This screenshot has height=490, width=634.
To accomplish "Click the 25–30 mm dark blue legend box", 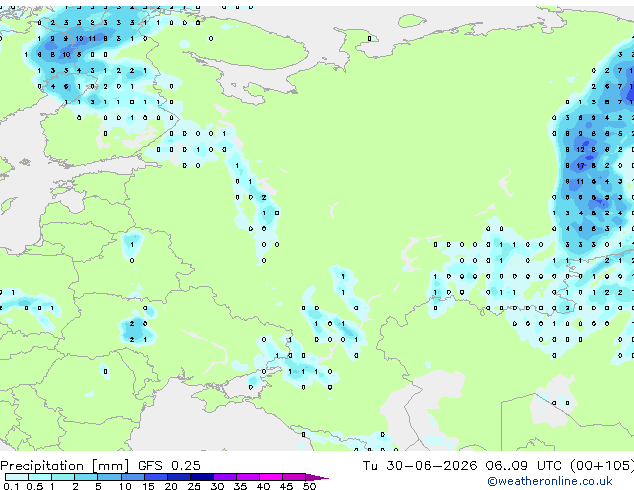I will pos(202,477).
